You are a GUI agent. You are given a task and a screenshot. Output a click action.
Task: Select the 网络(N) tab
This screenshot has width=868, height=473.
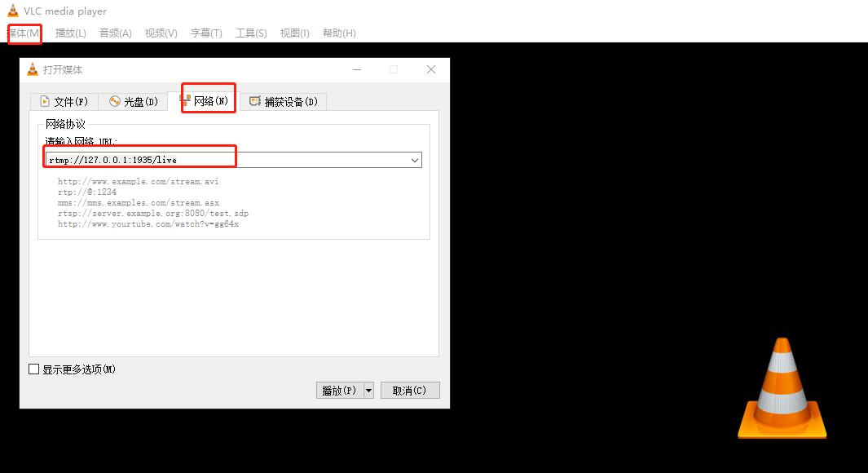coord(204,101)
